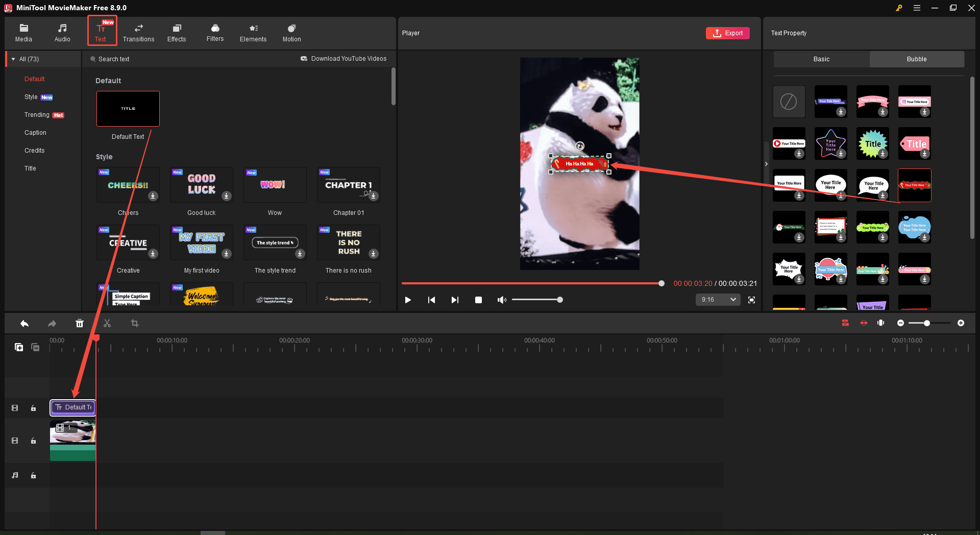Download the Chapter 01 text style
980x535 pixels.
point(374,196)
